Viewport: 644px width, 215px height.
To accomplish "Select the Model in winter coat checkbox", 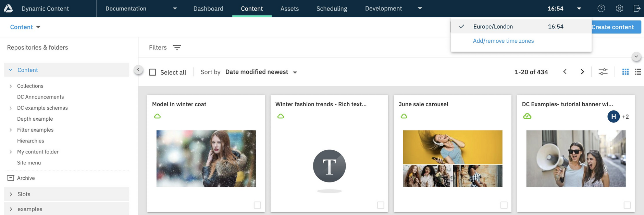I will point(257,205).
